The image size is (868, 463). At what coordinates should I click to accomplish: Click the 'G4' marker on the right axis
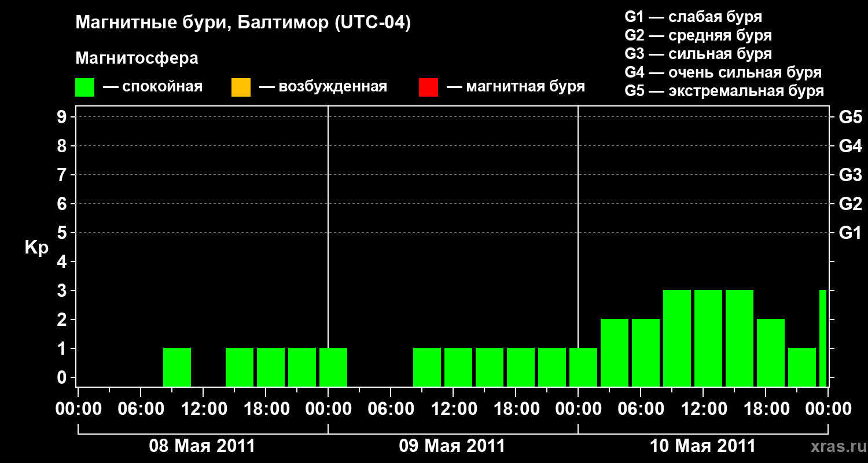pyautogui.click(x=850, y=146)
